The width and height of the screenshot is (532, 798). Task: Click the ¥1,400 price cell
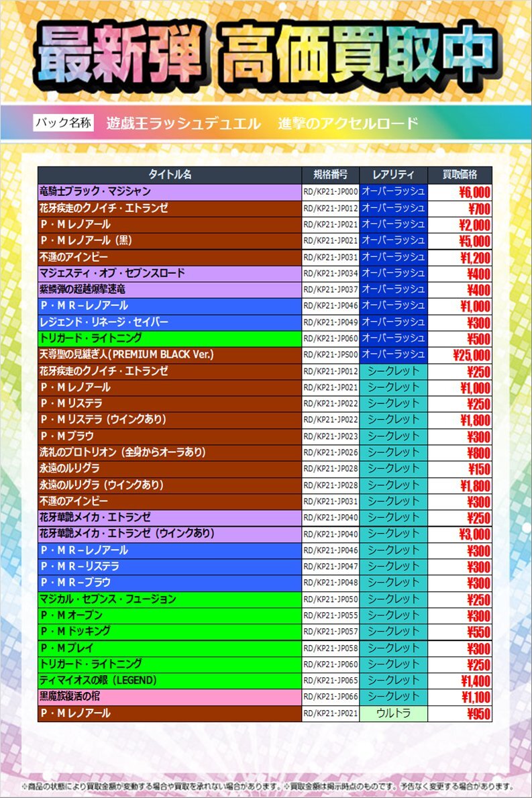pyautogui.click(x=460, y=681)
